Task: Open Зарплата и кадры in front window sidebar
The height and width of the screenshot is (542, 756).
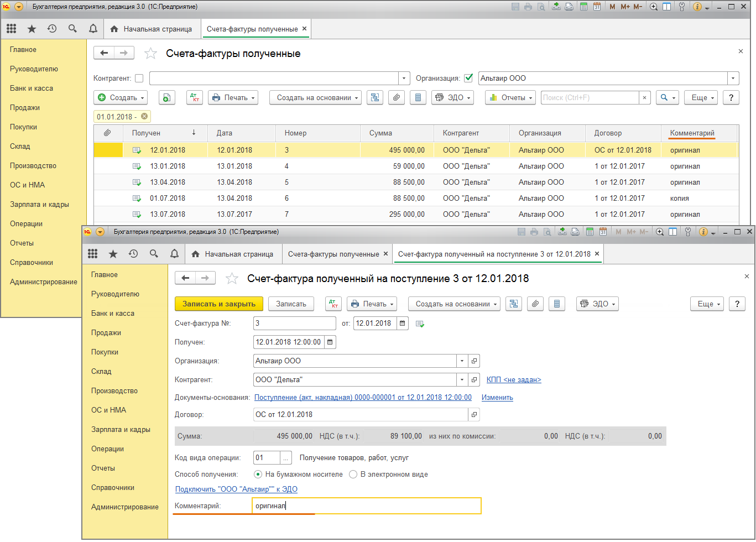Action: coord(121,429)
